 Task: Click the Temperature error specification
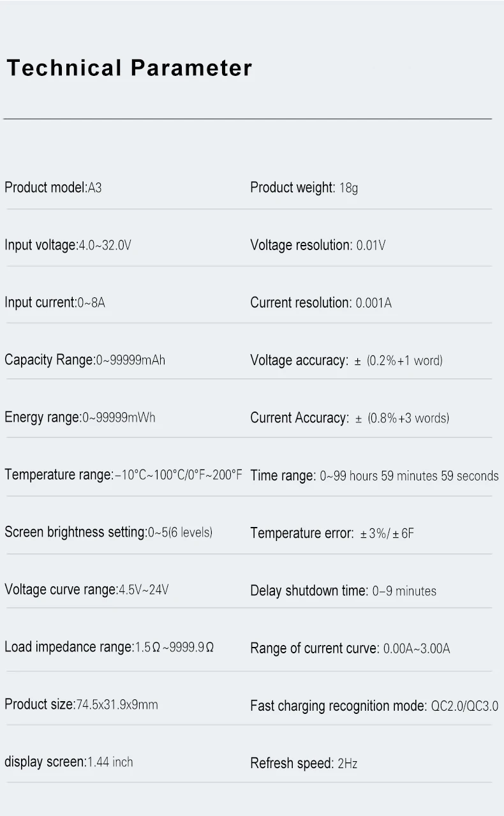[332, 533]
